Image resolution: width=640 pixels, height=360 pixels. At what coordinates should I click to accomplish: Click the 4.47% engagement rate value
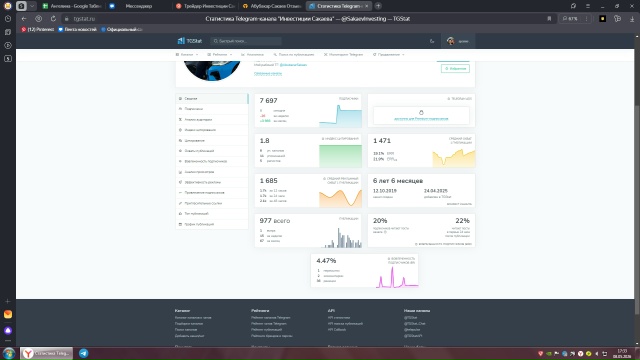tap(326, 260)
